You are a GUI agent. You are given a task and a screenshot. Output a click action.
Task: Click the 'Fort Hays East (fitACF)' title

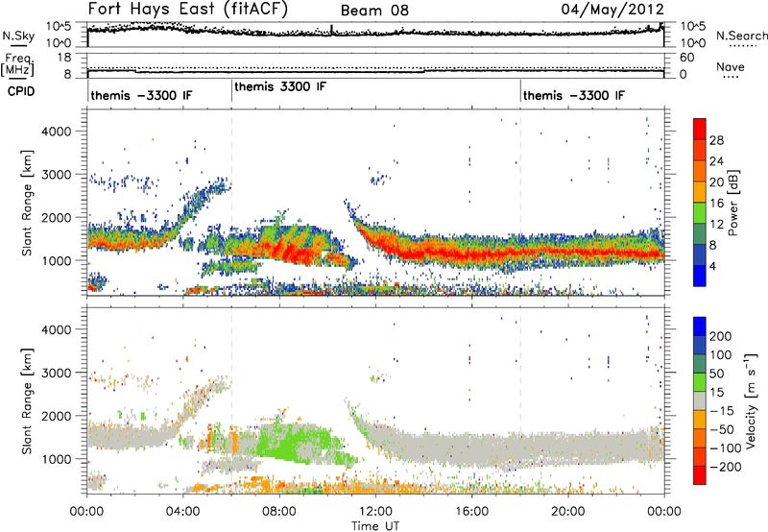(188, 10)
